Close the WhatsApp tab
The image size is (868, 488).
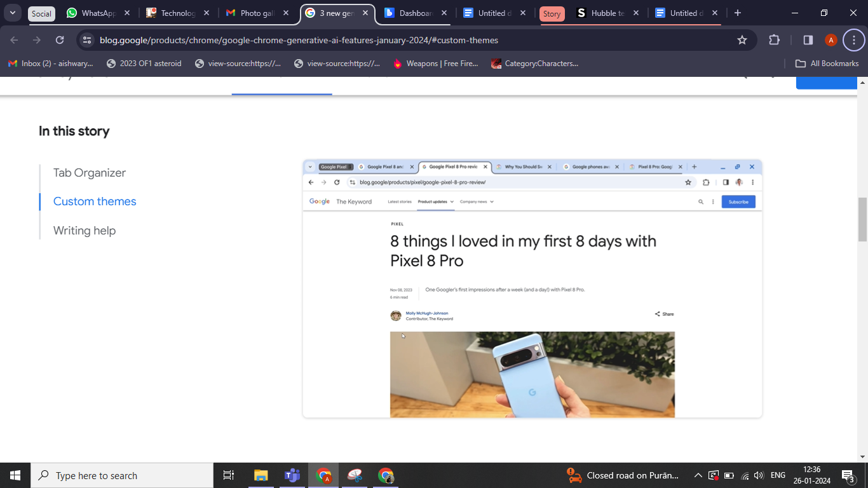127,13
